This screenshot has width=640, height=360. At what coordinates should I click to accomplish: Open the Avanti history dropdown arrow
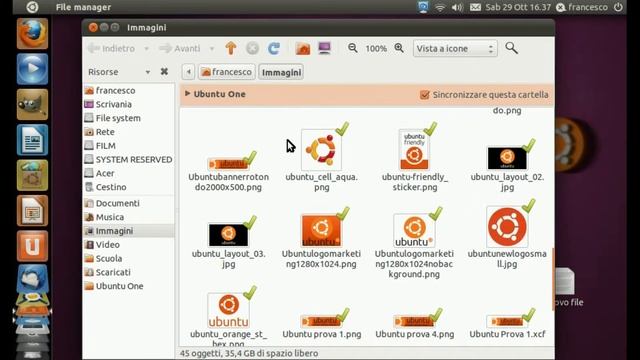click(x=212, y=49)
